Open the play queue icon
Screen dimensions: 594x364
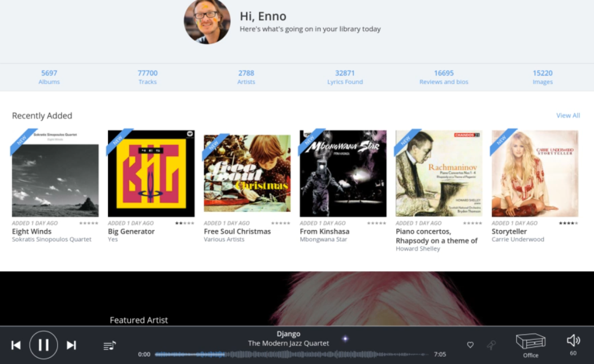(110, 345)
